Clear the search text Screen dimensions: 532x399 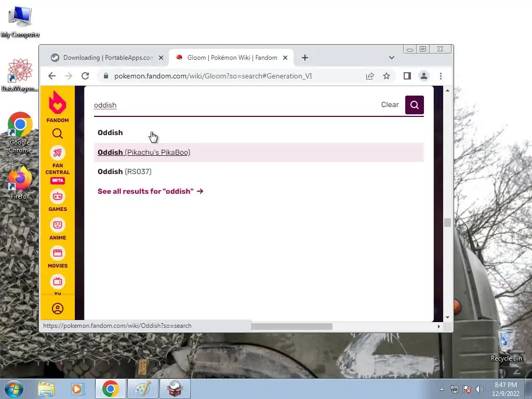[390, 104]
